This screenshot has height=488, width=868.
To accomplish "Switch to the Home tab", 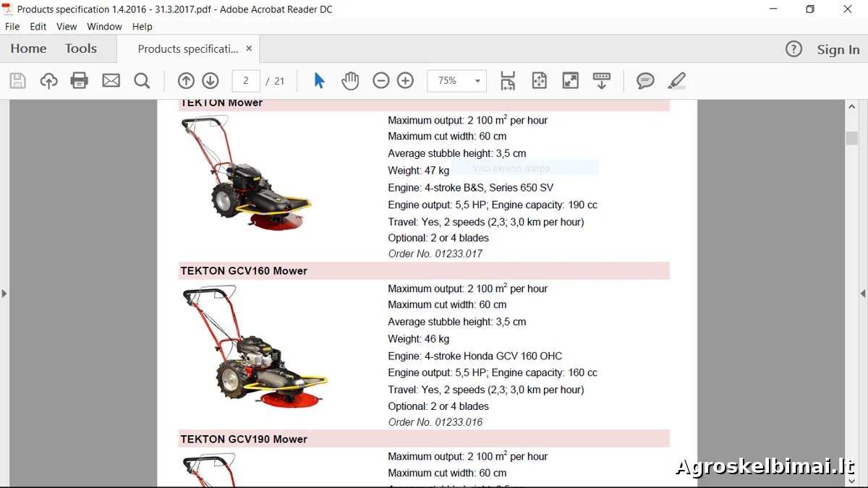I will (x=28, y=48).
